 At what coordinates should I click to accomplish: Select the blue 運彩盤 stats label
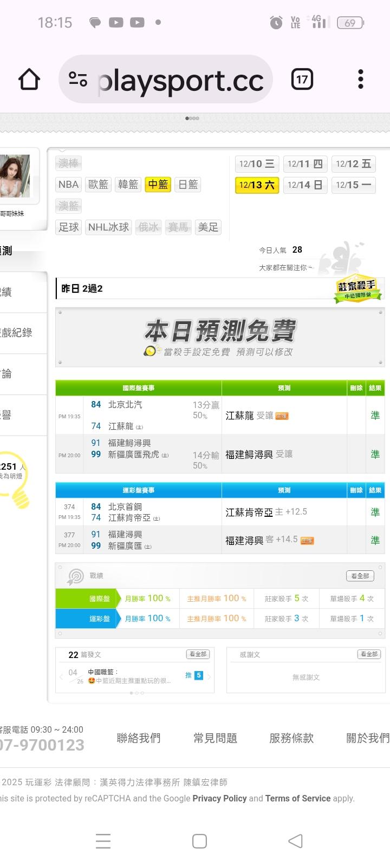pos(87,619)
